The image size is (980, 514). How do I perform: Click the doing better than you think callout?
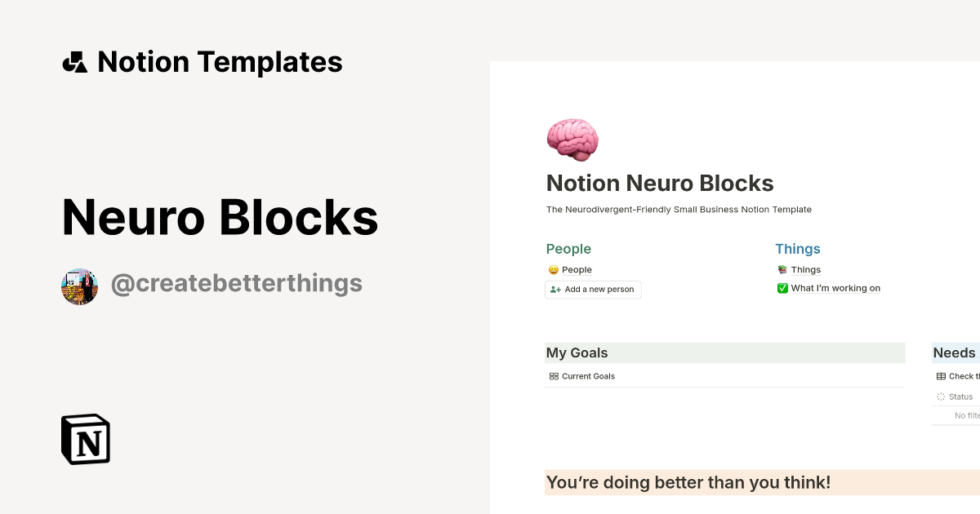point(688,482)
